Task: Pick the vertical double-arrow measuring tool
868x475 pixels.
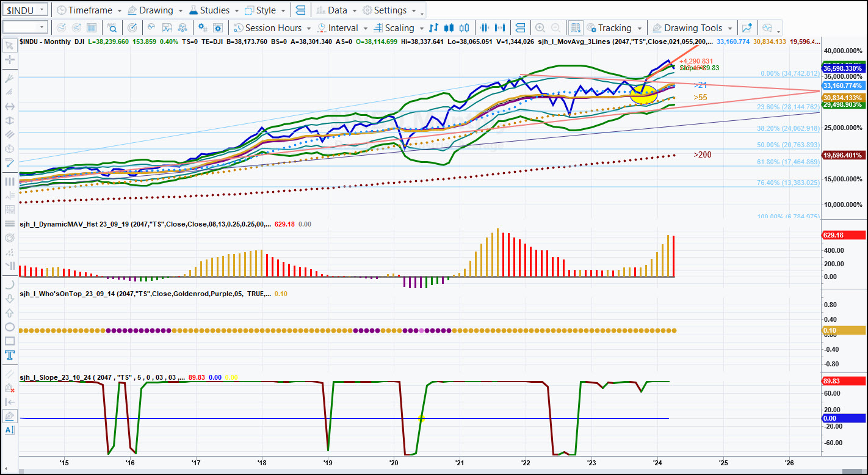Action: click(x=9, y=120)
